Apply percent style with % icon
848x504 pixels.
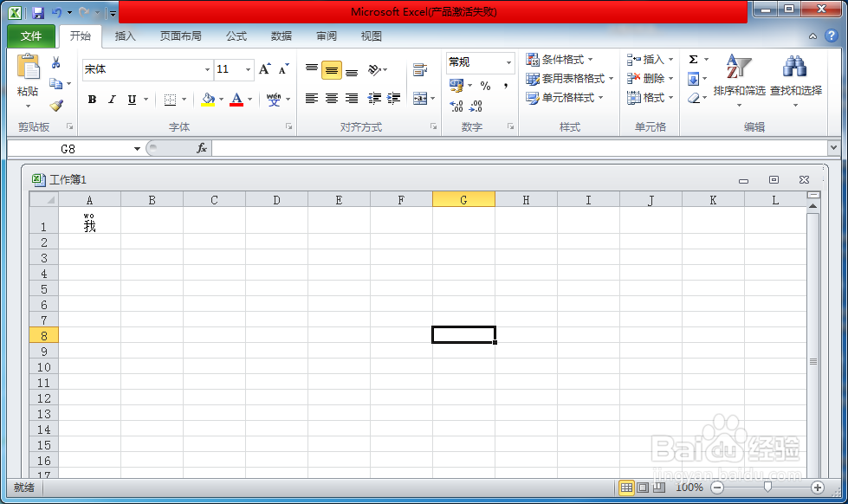(x=485, y=86)
